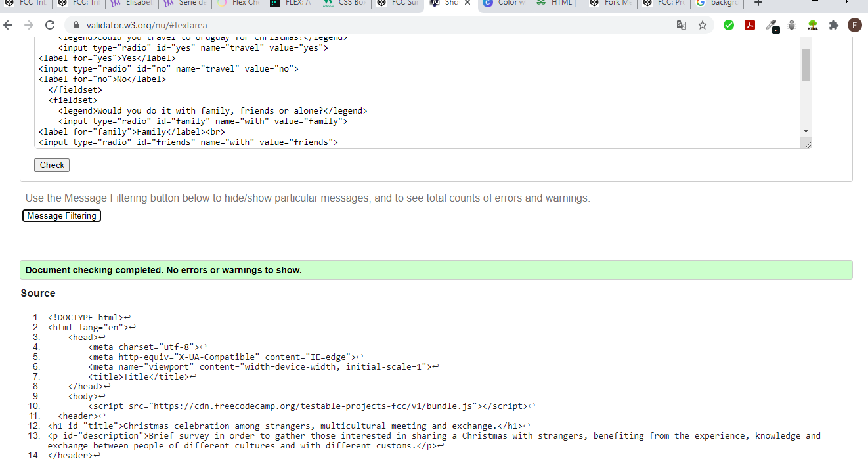This screenshot has height=459, width=868.
Task: Click textarea line '<label for="yes">Yes</label>'
Action: [108, 58]
